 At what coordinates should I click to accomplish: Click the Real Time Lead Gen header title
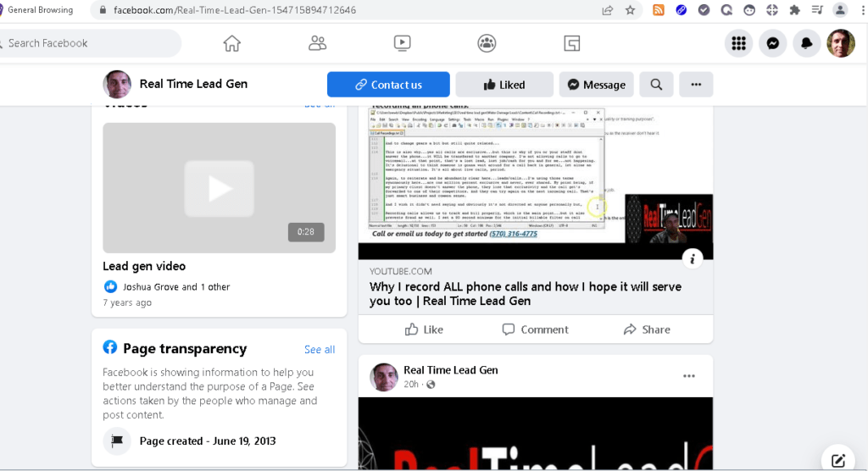point(193,84)
